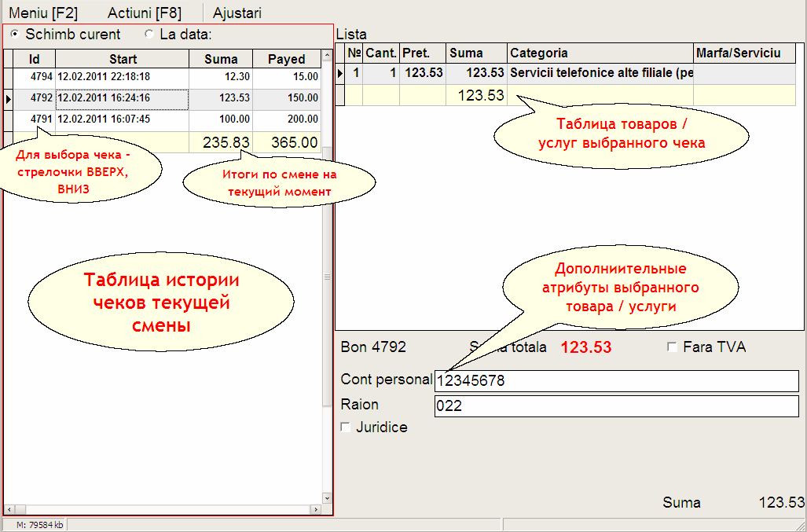The image size is (807, 532).
Task: Focus the Raion input field
Action: [x=617, y=406]
